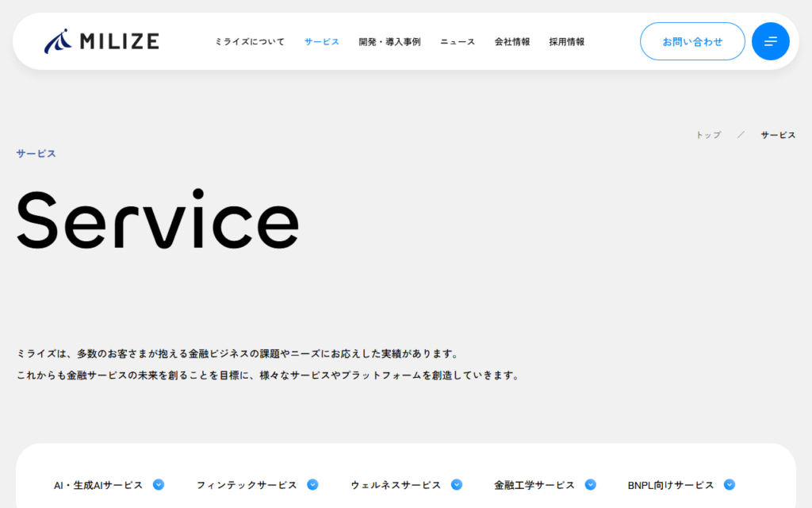The image size is (812, 508).
Task: Jump to the ウェルネスサービス text link
Action: click(396, 485)
